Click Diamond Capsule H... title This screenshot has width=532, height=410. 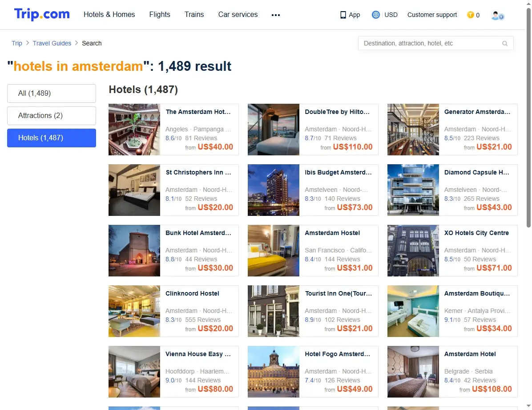pos(477,172)
